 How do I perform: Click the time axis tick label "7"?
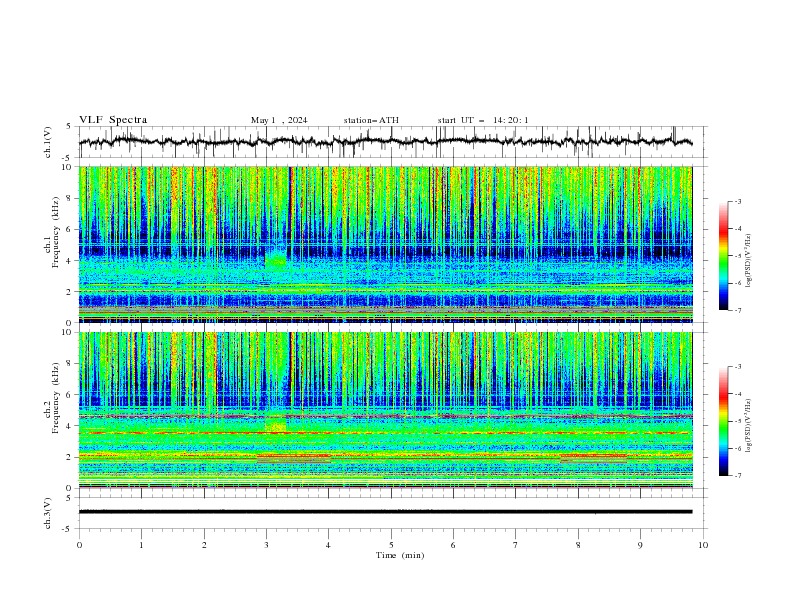coord(516,545)
